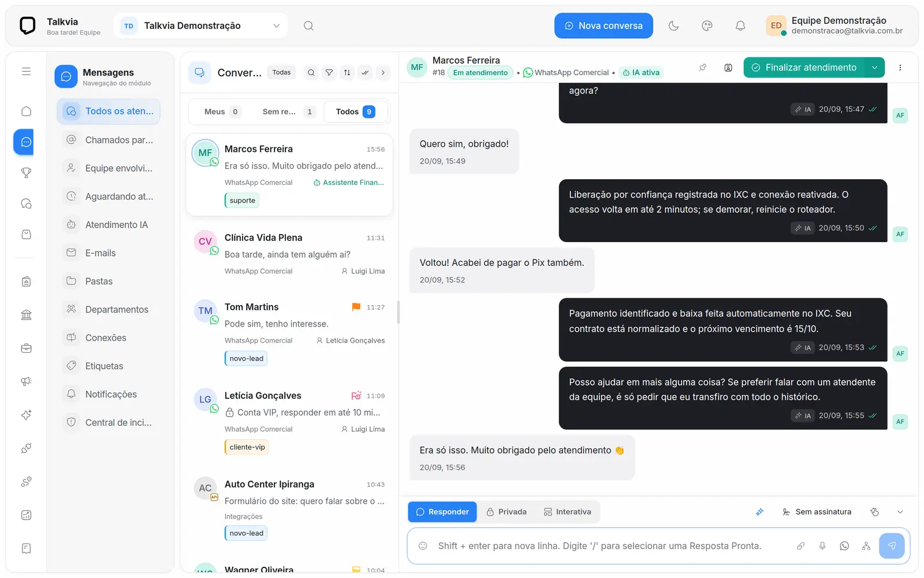Open the Sem assinatura signature selector
Screen dimensions: 924x578
[x=817, y=512]
